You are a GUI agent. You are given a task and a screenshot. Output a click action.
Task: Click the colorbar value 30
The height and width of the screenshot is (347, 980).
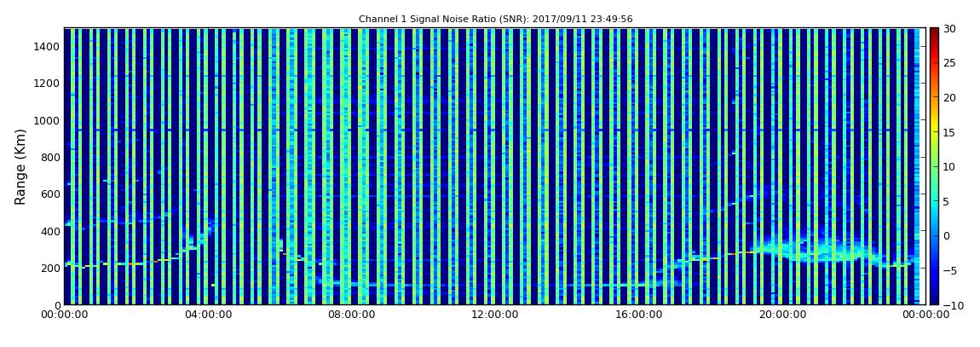(x=950, y=28)
